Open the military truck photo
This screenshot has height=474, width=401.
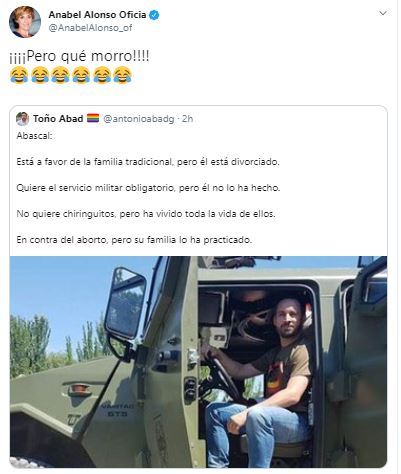point(198,362)
